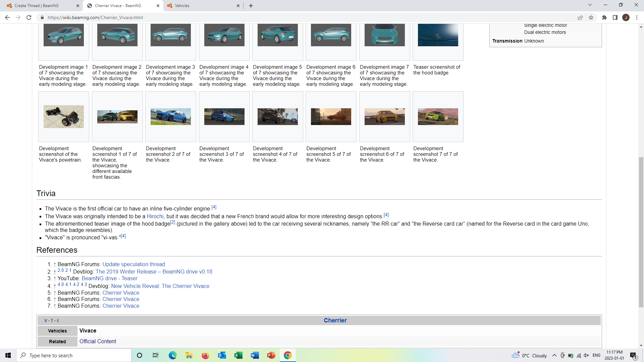Click the address bar URL
This screenshot has height=362, width=644.
[x=95, y=17]
